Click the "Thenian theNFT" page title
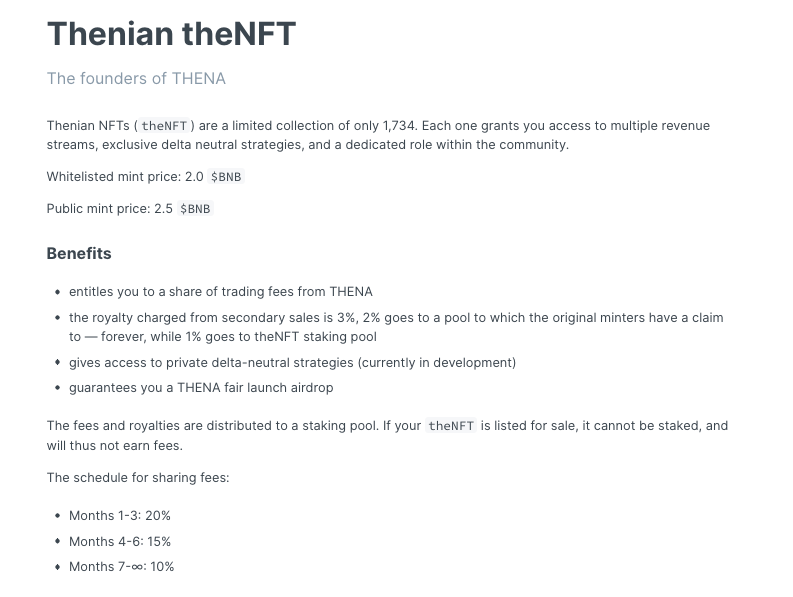793x597 pixels. click(171, 34)
